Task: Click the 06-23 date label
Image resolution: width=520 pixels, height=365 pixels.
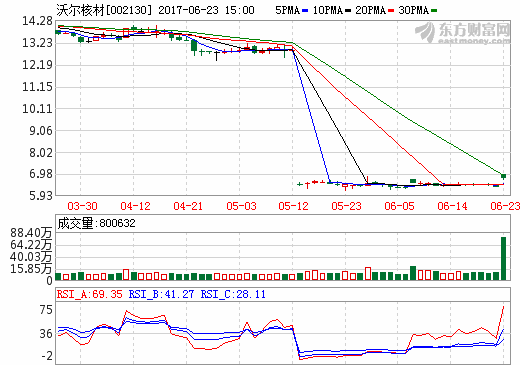Action: click(x=505, y=206)
